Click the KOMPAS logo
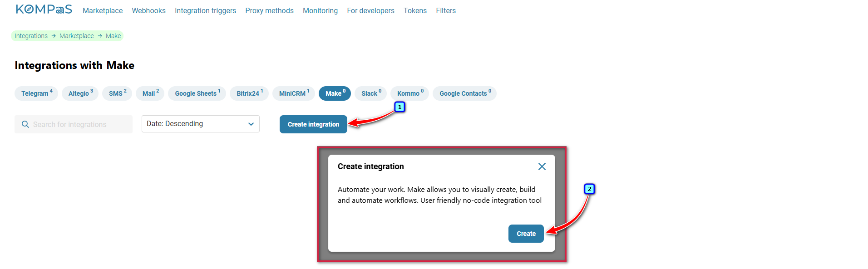This screenshot has height=269, width=868. tap(44, 10)
